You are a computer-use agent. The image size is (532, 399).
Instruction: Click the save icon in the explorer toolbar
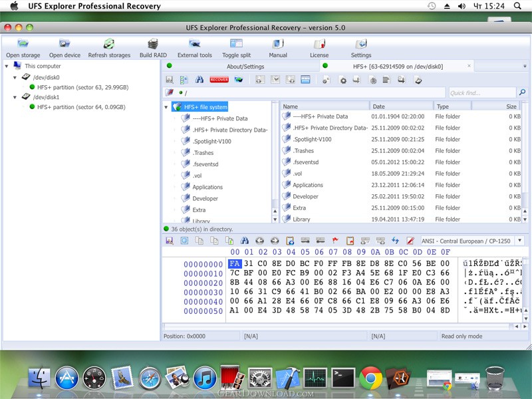[170, 80]
